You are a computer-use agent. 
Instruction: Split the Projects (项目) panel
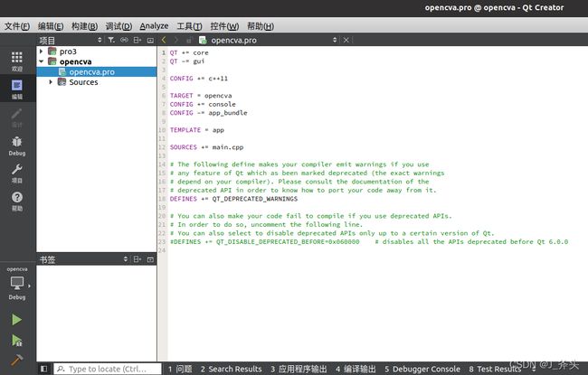[x=138, y=40]
